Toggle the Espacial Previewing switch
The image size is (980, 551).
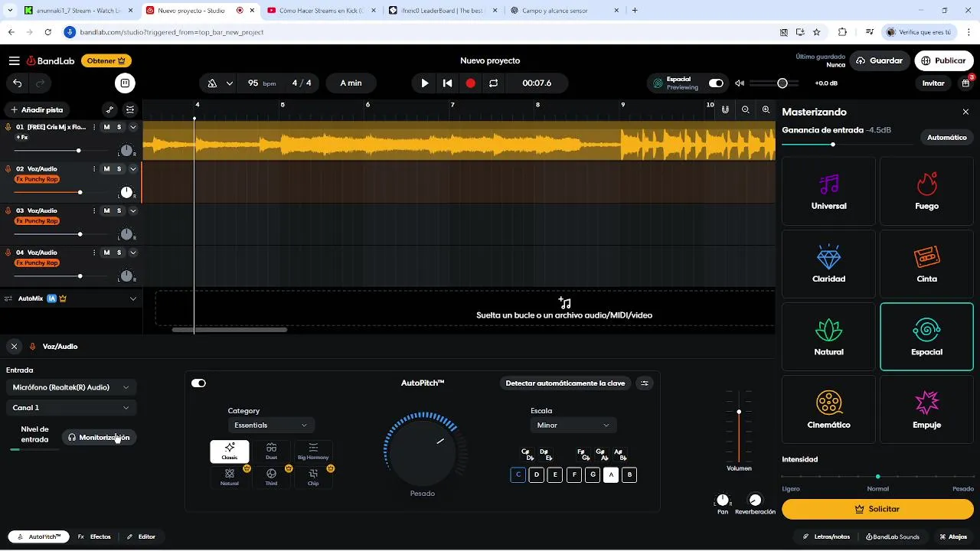[x=716, y=83]
